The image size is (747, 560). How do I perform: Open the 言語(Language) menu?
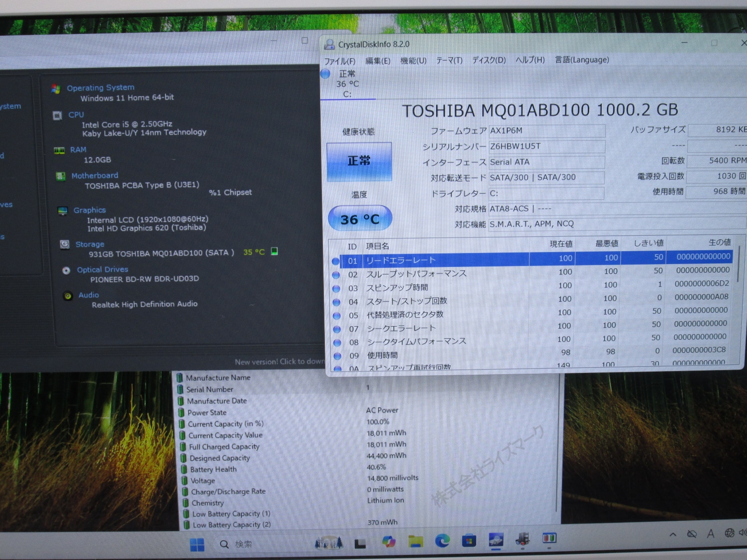(582, 60)
